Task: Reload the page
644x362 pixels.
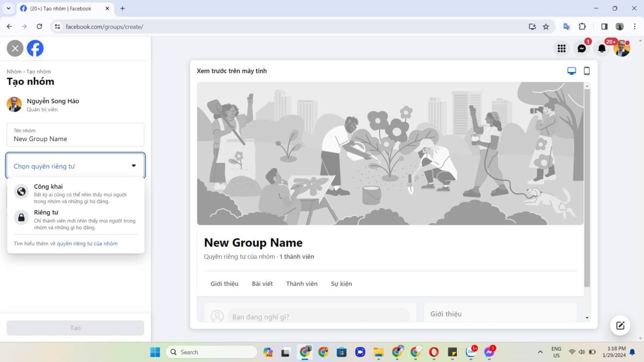Action: pyautogui.click(x=40, y=27)
